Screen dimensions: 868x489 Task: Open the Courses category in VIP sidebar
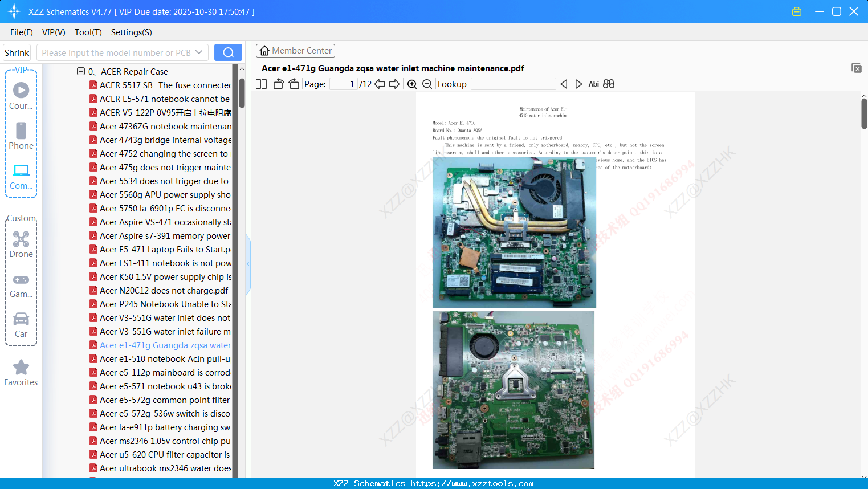click(x=21, y=96)
